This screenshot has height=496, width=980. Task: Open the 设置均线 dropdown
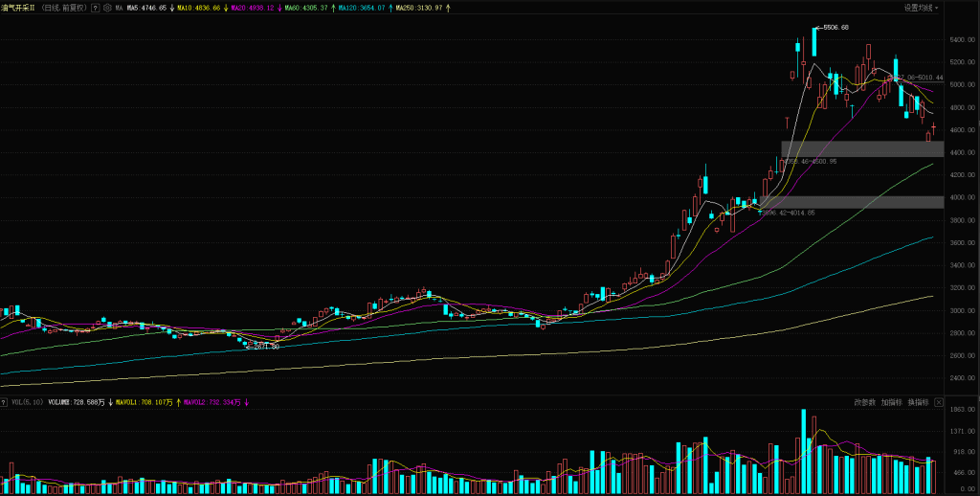(921, 8)
